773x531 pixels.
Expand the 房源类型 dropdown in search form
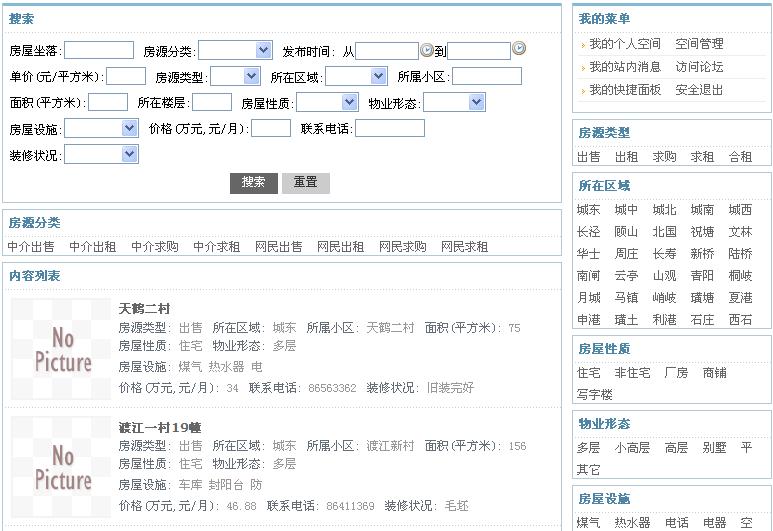(x=235, y=76)
